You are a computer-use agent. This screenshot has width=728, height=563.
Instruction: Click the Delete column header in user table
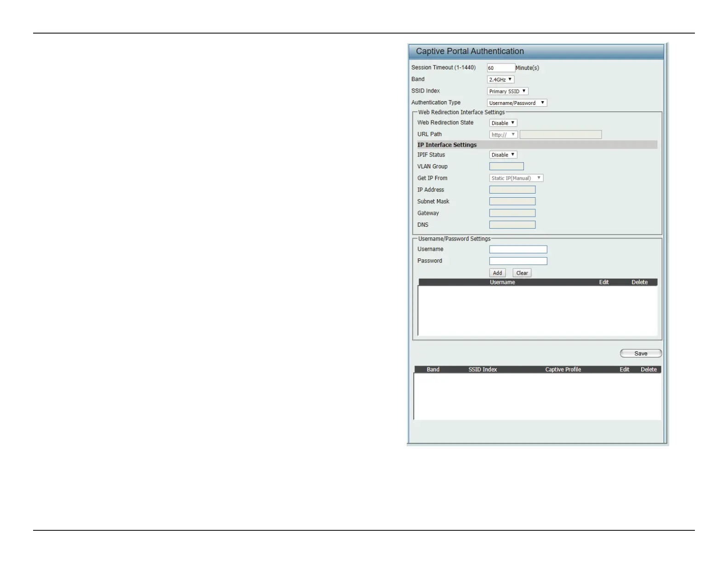[639, 282]
